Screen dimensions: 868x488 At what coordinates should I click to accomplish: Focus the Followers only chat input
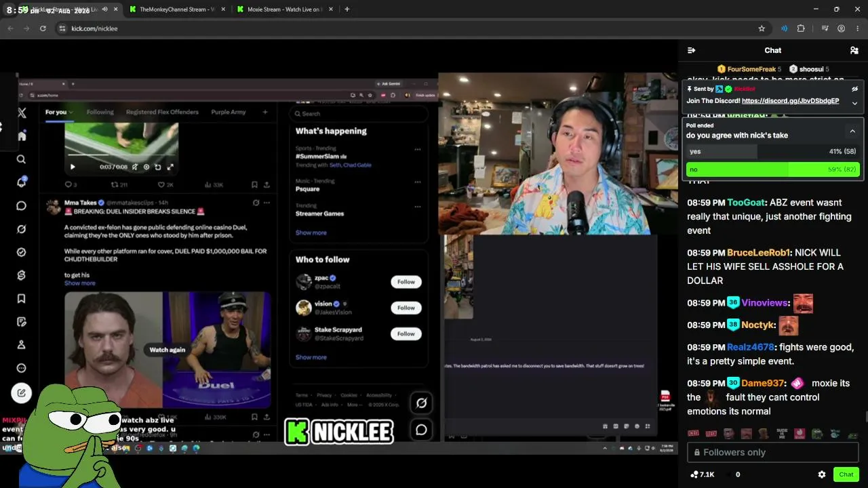coord(772,452)
